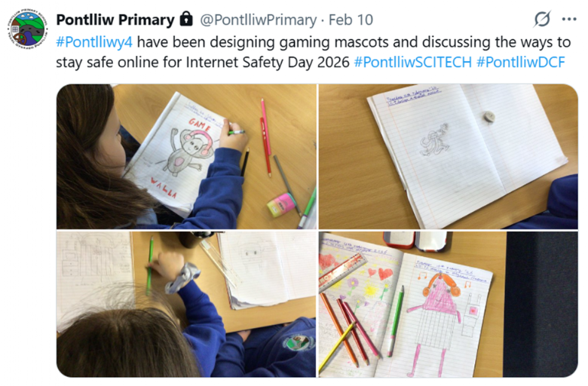The width and height of the screenshot is (588, 386).
Task: Open the pencil sketch notebook photo
Action: click(x=448, y=156)
